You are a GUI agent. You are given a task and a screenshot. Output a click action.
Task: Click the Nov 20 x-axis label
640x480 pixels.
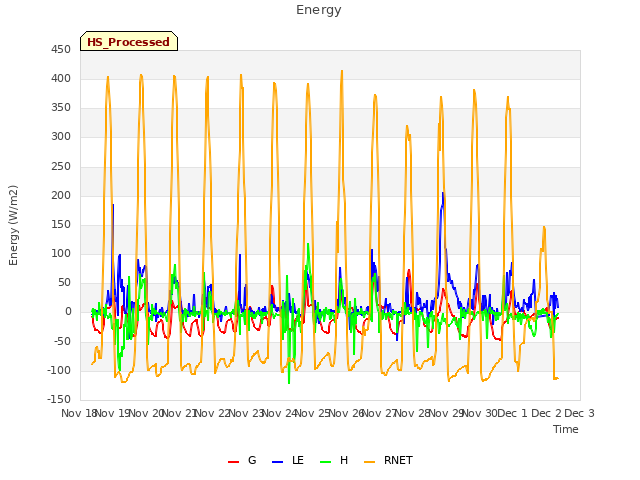tap(146, 413)
